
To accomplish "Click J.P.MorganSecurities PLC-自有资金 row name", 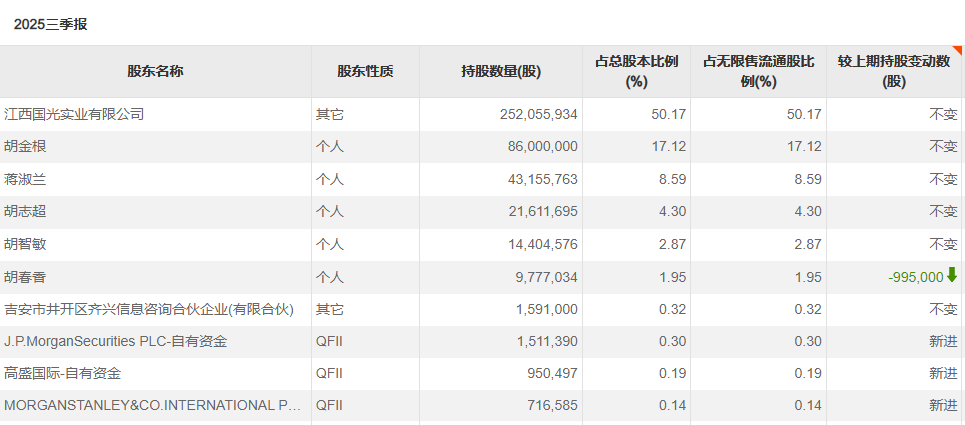I will (115, 342).
